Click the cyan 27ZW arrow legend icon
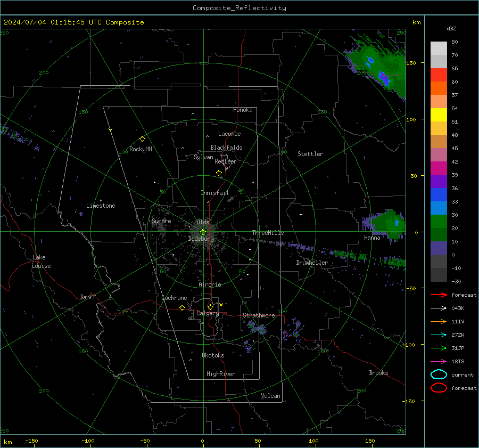This screenshot has height=448, width=479. (x=439, y=335)
